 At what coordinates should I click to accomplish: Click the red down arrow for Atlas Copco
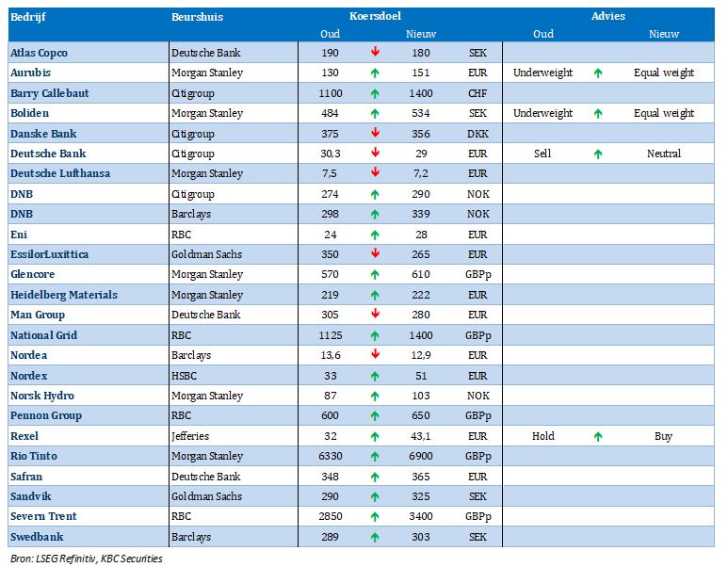tap(375, 53)
